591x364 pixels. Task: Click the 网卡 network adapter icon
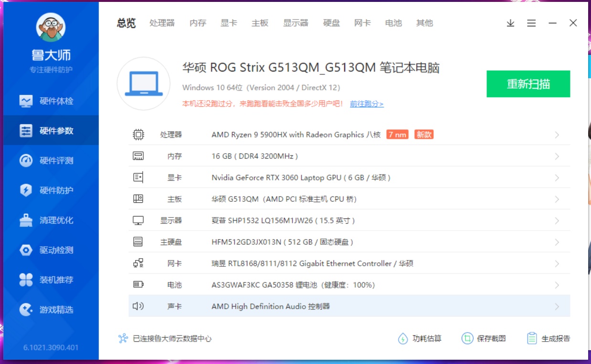pyautogui.click(x=138, y=263)
